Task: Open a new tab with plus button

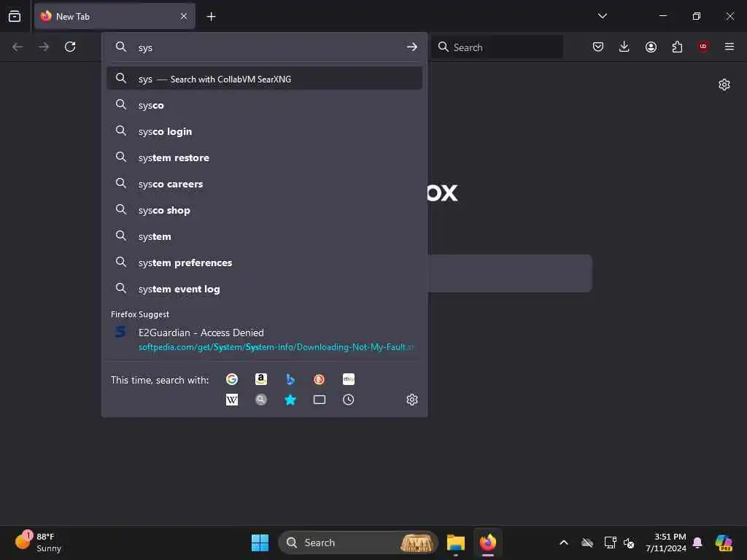Action: coord(211,17)
